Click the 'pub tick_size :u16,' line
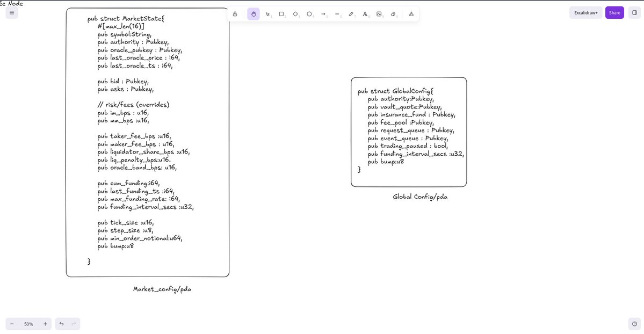Image resolution: width=644 pixels, height=334 pixels. (x=125, y=223)
